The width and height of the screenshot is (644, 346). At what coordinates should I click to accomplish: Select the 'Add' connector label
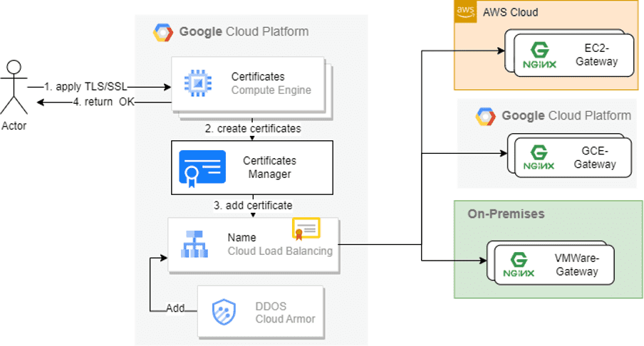[x=175, y=308]
